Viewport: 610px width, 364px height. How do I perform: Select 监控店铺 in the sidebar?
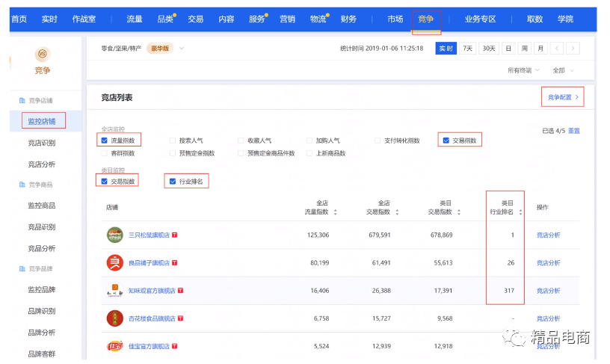point(42,121)
